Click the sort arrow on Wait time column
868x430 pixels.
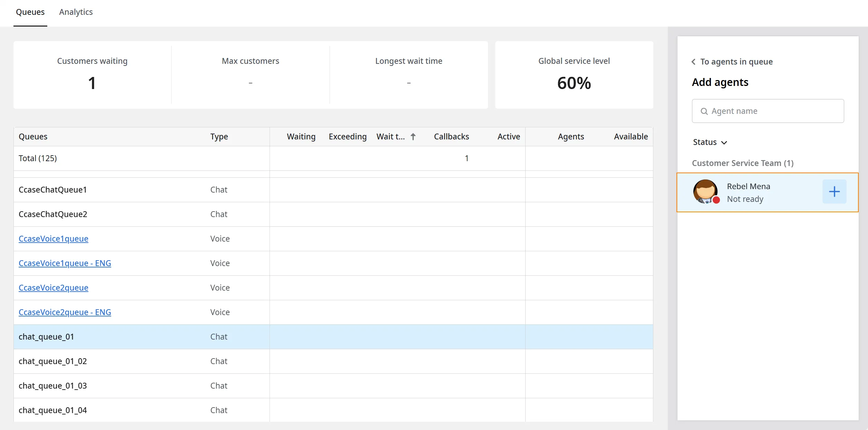pyautogui.click(x=413, y=137)
